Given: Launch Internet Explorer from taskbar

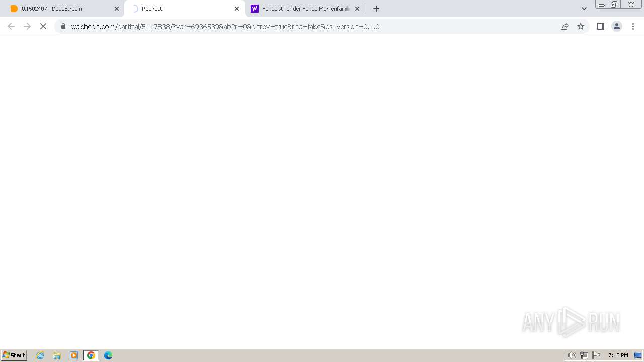Looking at the screenshot, I should [x=40, y=355].
